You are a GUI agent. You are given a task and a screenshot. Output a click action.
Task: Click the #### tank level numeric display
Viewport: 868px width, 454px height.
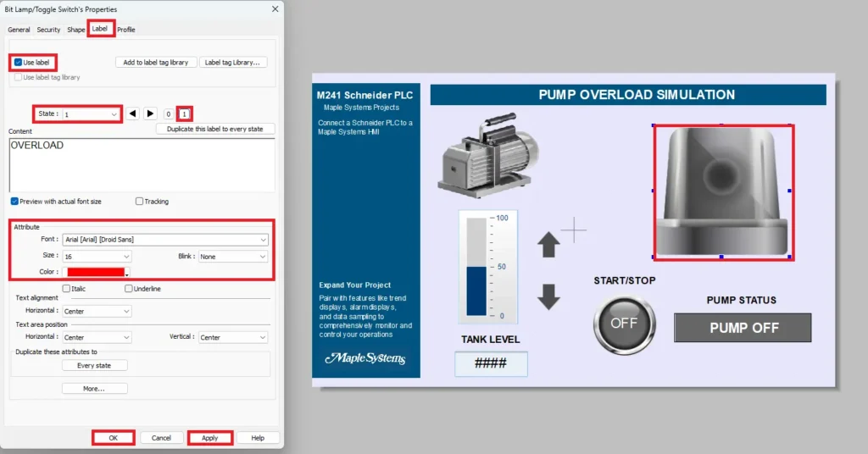point(491,363)
